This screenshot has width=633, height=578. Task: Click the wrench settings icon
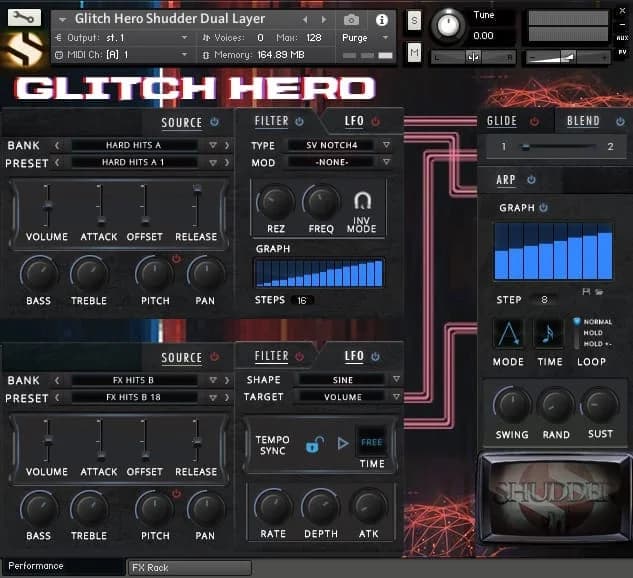pyautogui.click(x=24, y=17)
